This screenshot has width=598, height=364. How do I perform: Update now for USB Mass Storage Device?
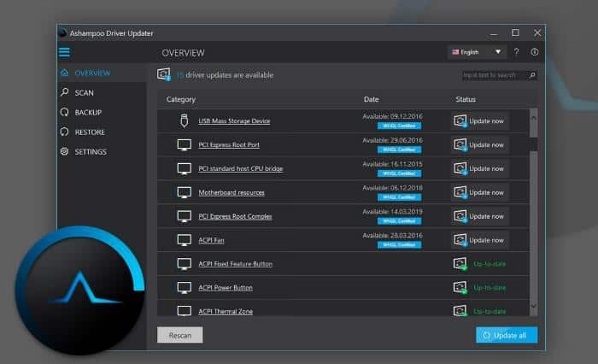(x=480, y=121)
